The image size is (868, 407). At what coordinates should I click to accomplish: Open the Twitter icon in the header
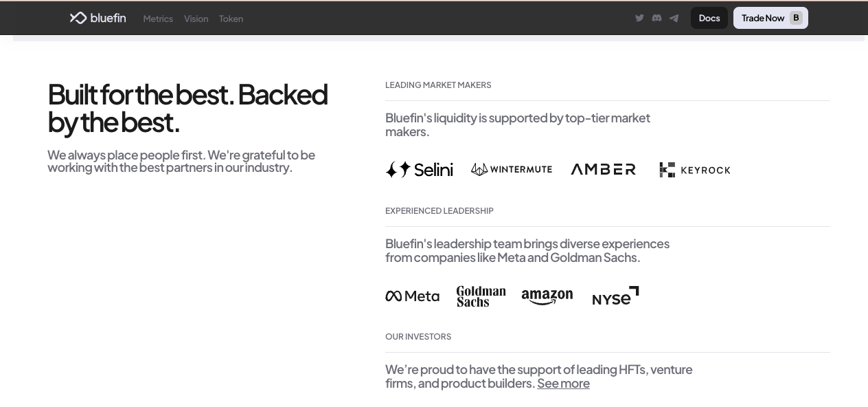(x=639, y=18)
